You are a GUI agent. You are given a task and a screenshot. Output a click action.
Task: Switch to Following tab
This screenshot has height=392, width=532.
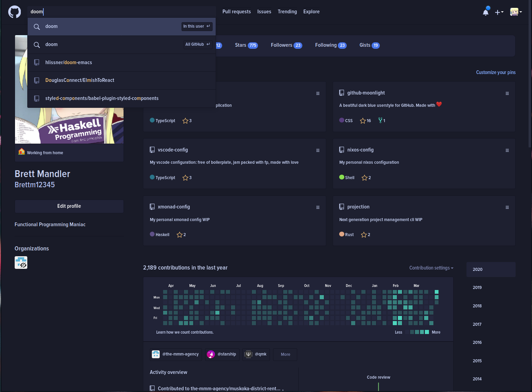(331, 45)
